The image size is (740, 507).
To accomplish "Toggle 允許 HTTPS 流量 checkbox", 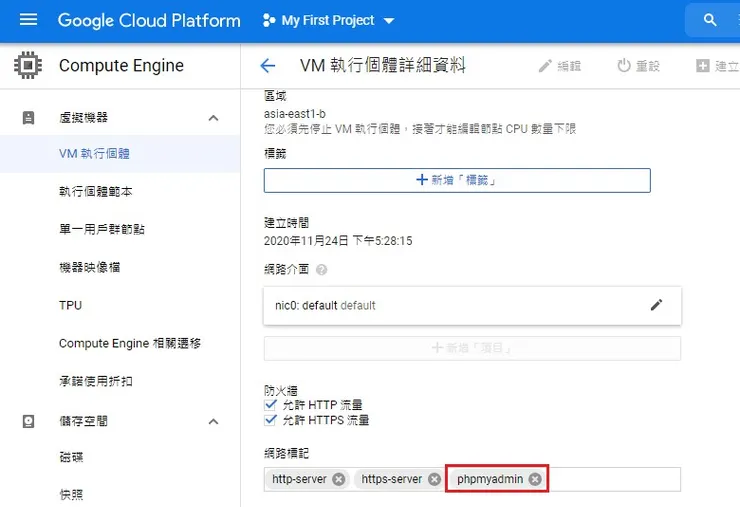I will coord(270,420).
